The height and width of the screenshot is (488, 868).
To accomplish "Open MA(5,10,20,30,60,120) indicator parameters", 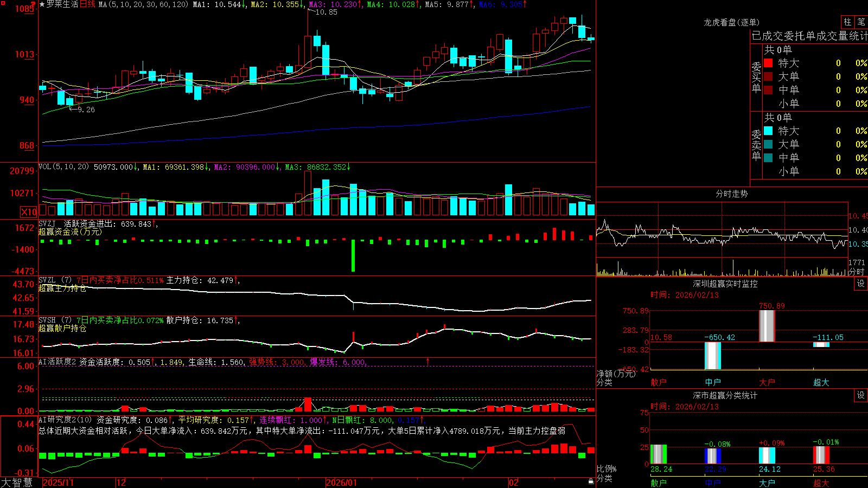I will (143, 4).
